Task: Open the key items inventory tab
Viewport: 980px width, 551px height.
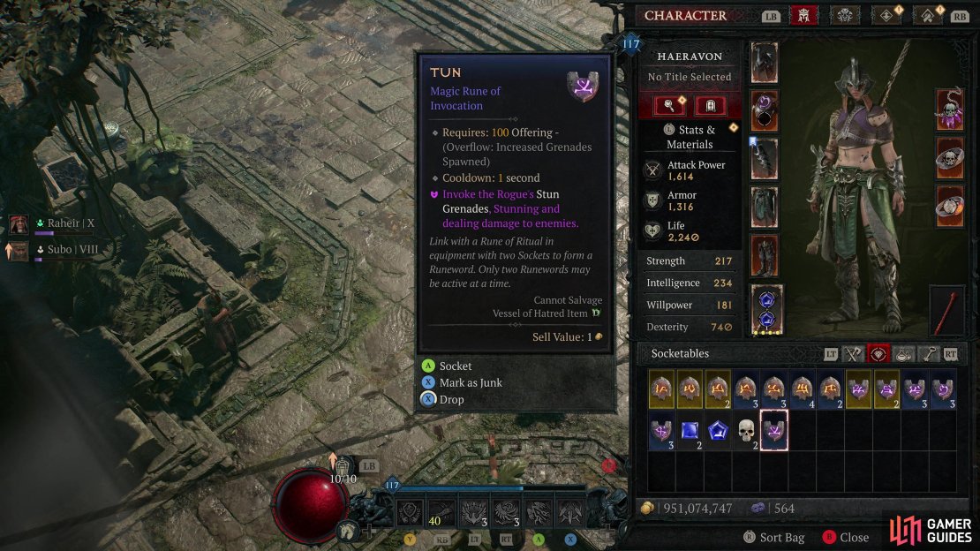Action: point(929,355)
